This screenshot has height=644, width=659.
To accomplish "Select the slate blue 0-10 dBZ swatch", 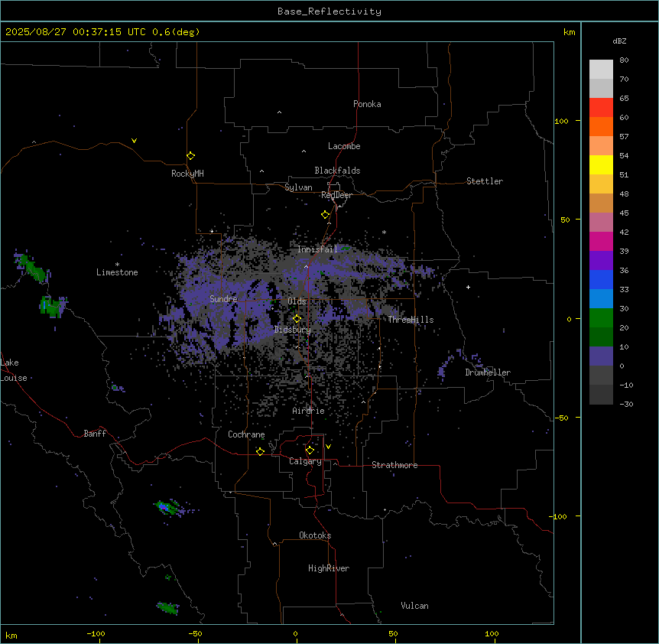I will 601,356.
